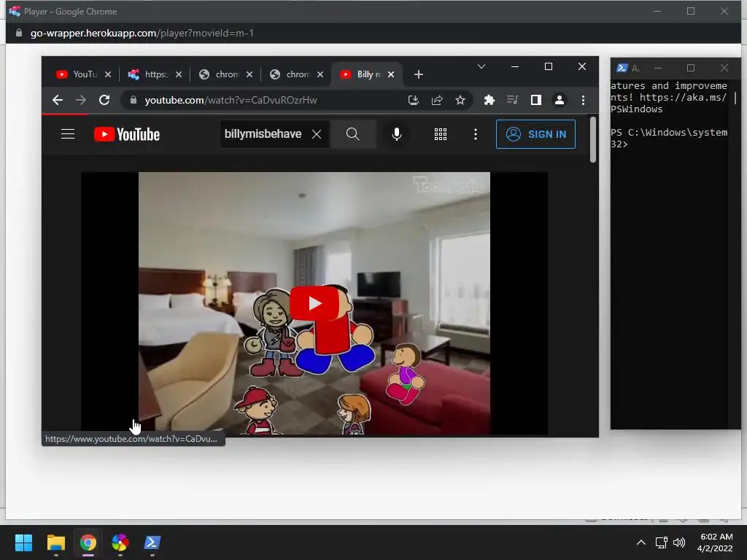The width and height of the screenshot is (747, 560).
Task: Open the YouTube hamburger guide menu
Action: click(x=68, y=134)
